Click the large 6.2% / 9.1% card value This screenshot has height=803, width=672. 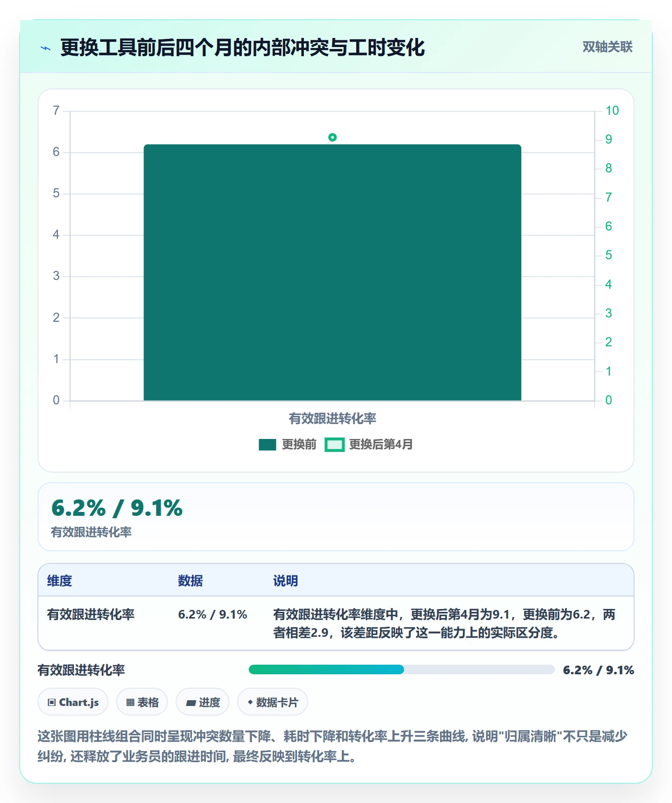click(x=117, y=508)
